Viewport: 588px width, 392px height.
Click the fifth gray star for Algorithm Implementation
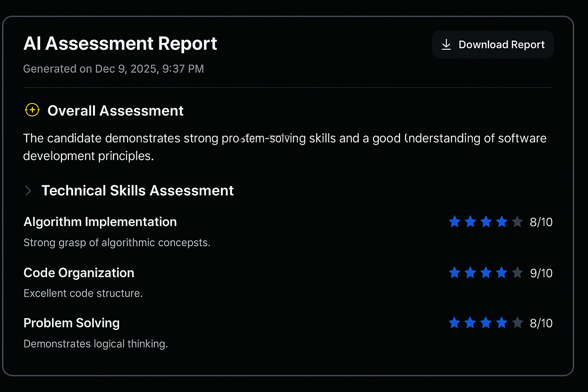tap(517, 222)
